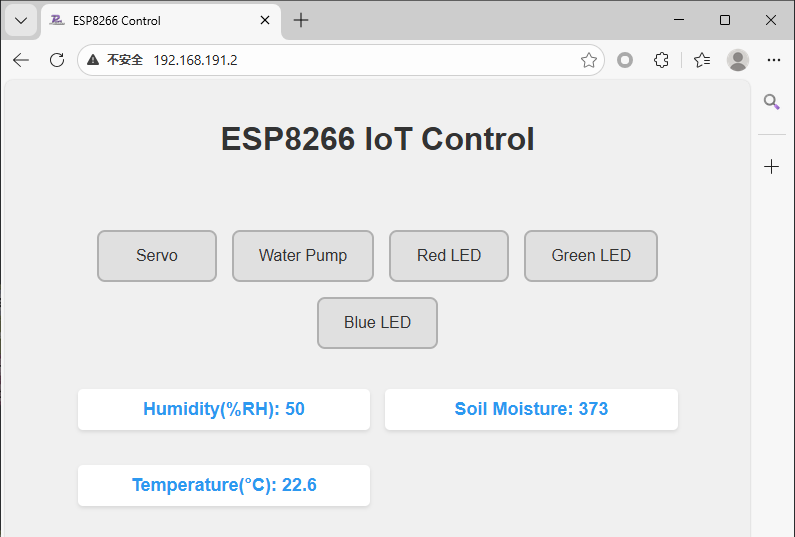795x537 pixels.
Task: Close the ESP8266 Control tab
Action: (x=265, y=20)
